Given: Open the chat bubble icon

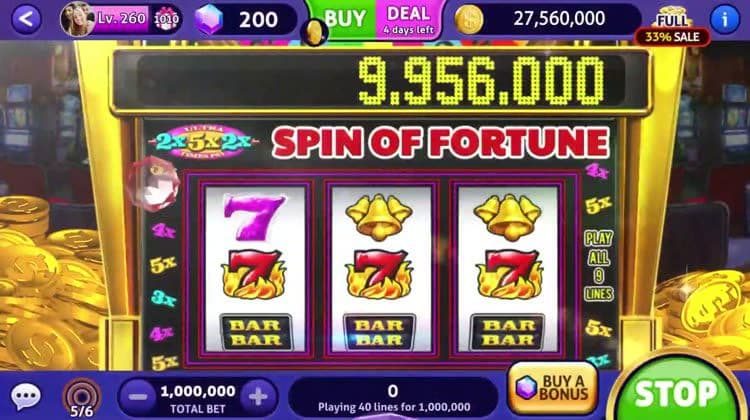Looking at the screenshot, I should (25, 396).
